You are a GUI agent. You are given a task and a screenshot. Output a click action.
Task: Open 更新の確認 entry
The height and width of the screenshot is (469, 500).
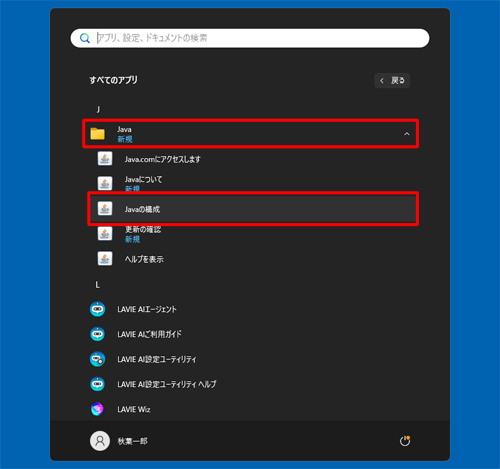coord(253,234)
